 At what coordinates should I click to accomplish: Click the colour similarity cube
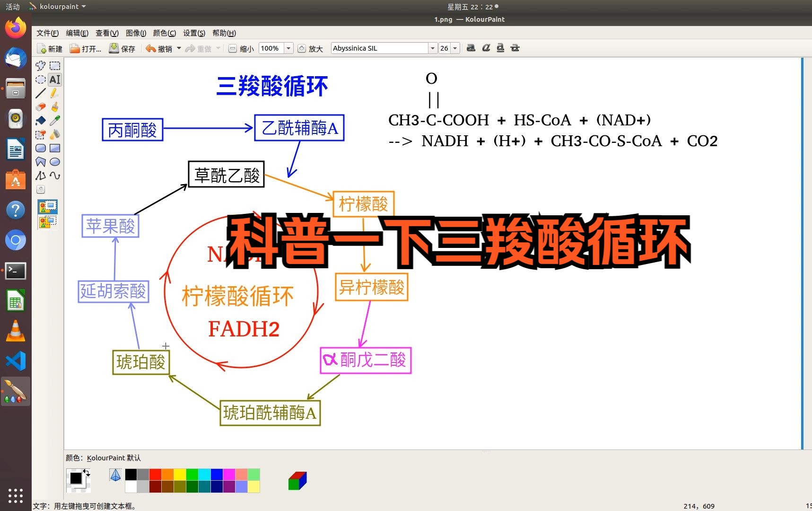pos(297,481)
